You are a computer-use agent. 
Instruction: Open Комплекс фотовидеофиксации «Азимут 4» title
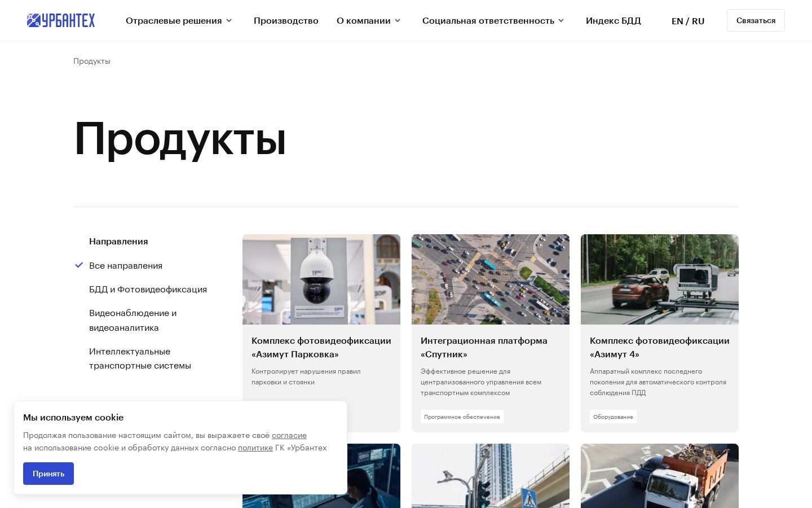[x=660, y=348]
